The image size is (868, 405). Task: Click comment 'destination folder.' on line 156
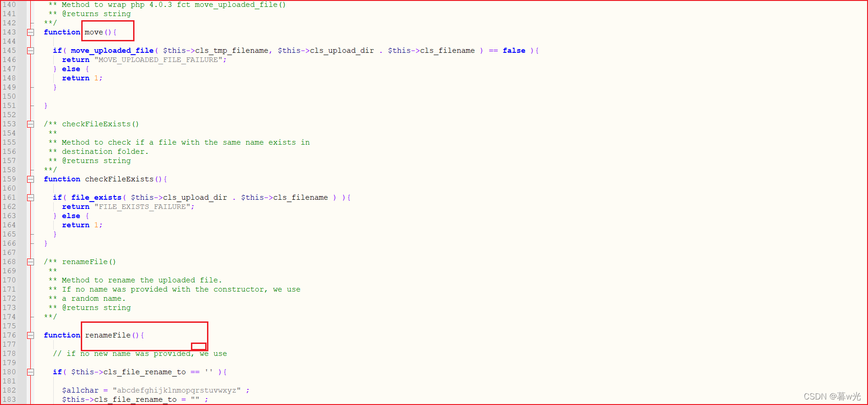(x=105, y=152)
